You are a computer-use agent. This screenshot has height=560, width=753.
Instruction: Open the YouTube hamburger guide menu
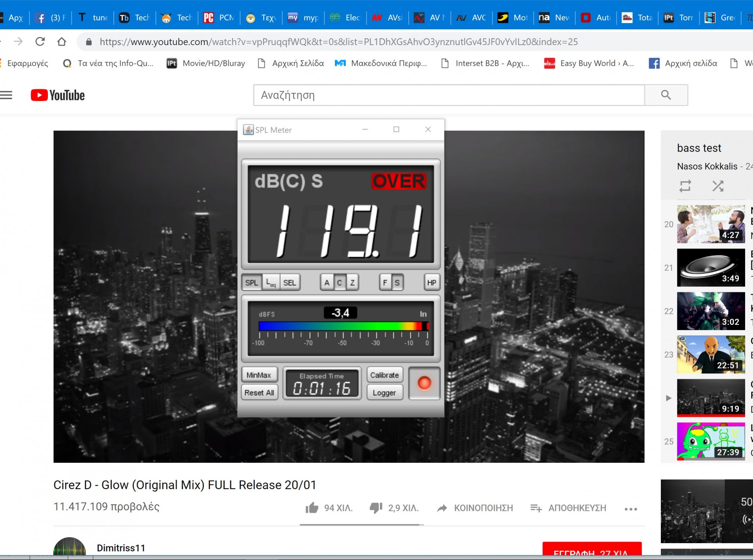tap(6, 95)
